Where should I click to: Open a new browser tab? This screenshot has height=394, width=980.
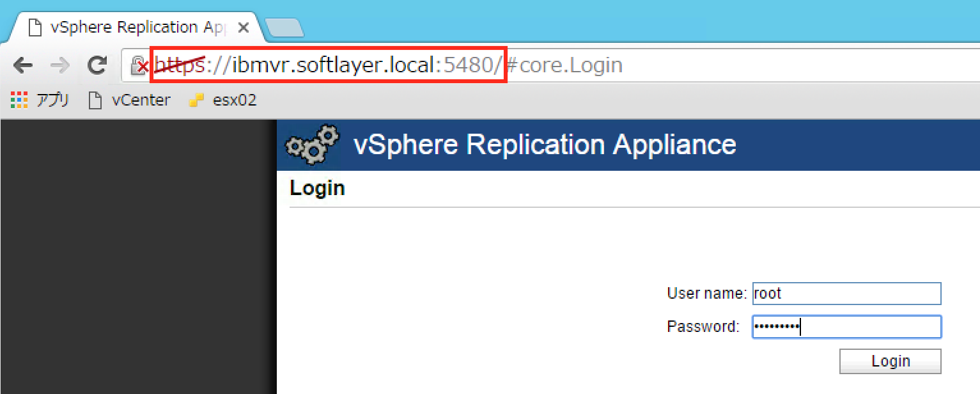tap(281, 26)
